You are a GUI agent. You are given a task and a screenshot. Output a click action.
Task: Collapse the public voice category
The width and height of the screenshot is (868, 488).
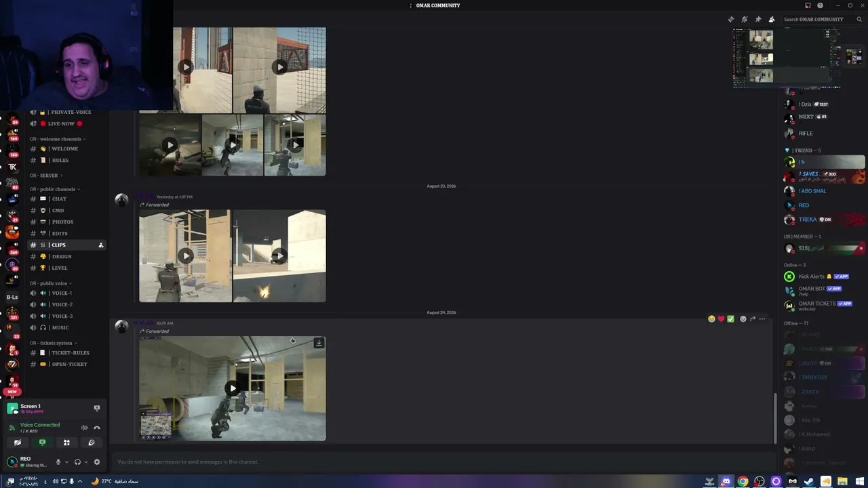(x=50, y=283)
